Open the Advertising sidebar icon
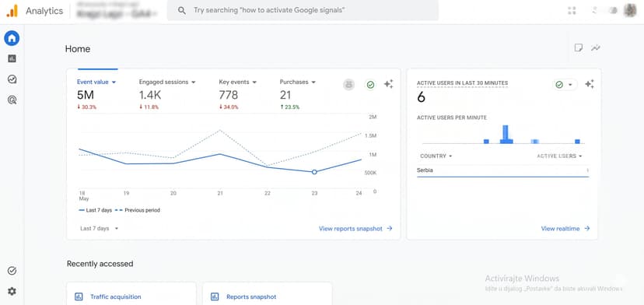 point(12,99)
